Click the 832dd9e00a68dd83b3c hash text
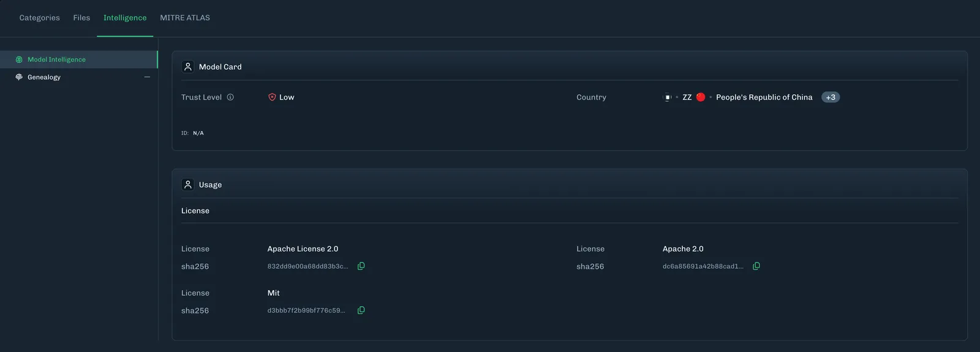 (307, 266)
